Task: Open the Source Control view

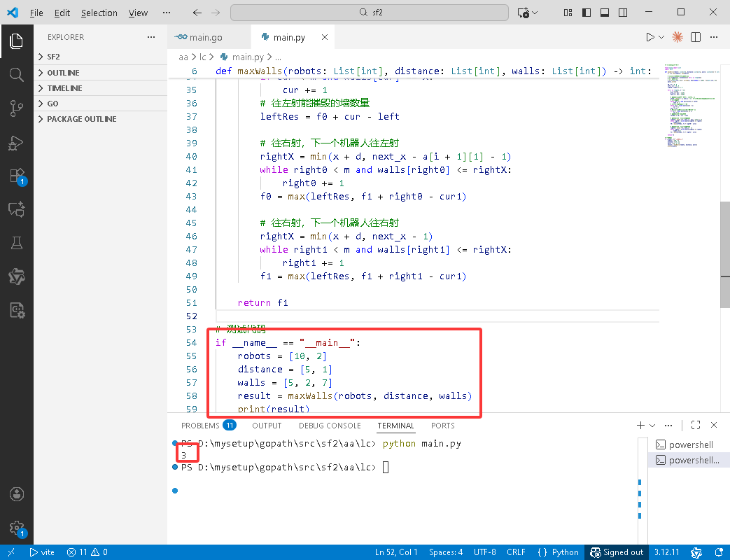Action: point(16,108)
